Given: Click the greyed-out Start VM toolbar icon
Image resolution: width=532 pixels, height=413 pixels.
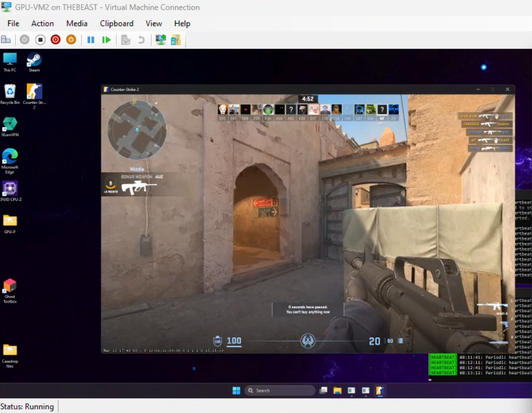Looking at the screenshot, I should tap(24, 40).
